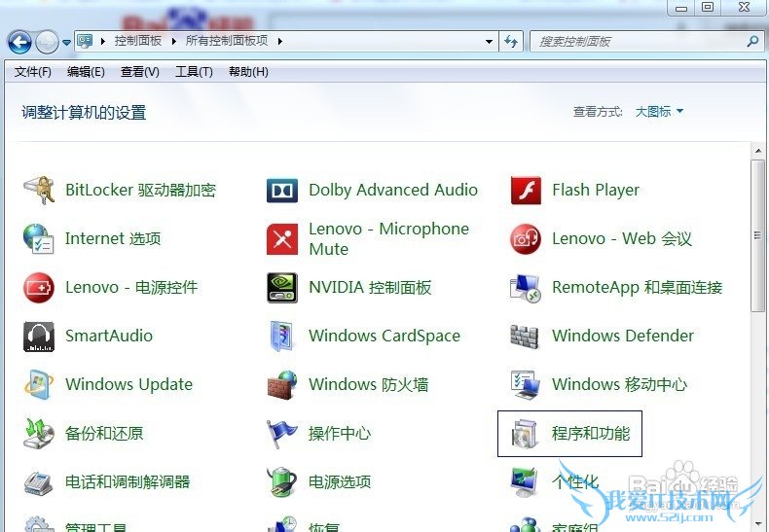Image resolution: width=769 pixels, height=532 pixels.
Task: Open recent pages arrow beside Forward button
Action: (x=67, y=43)
